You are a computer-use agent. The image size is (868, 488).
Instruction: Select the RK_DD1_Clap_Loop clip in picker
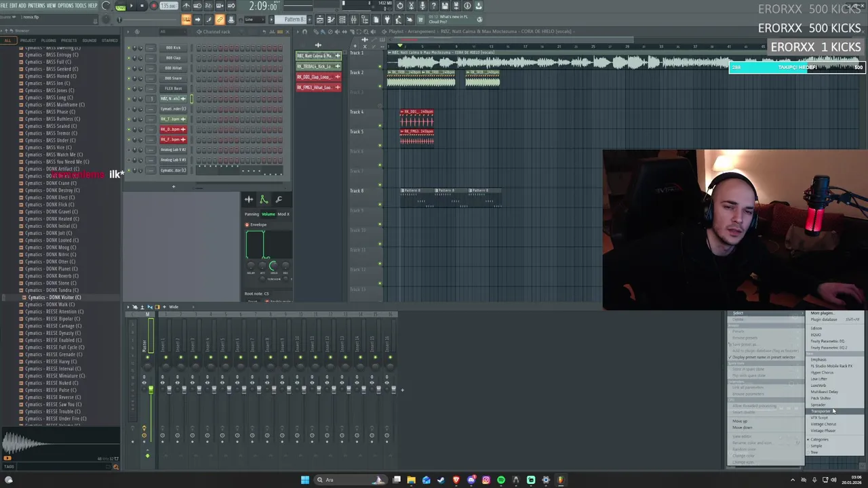pyautogui.click(x=318, y=77)
